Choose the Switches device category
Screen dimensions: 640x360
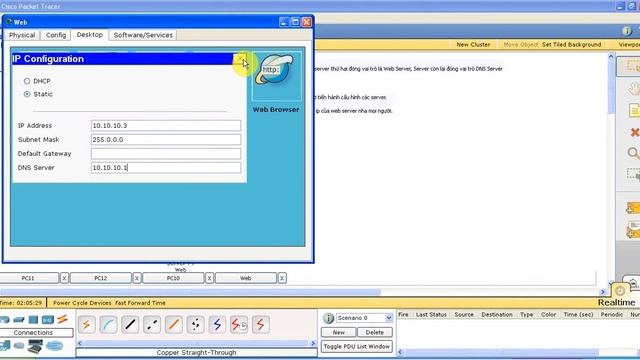coord(19,320)
